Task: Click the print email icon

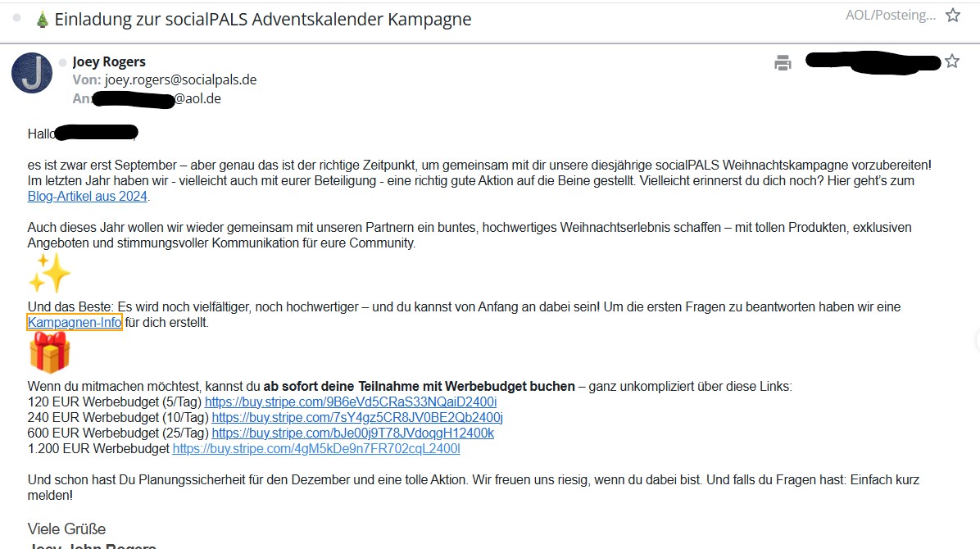Action: (783, 62)
